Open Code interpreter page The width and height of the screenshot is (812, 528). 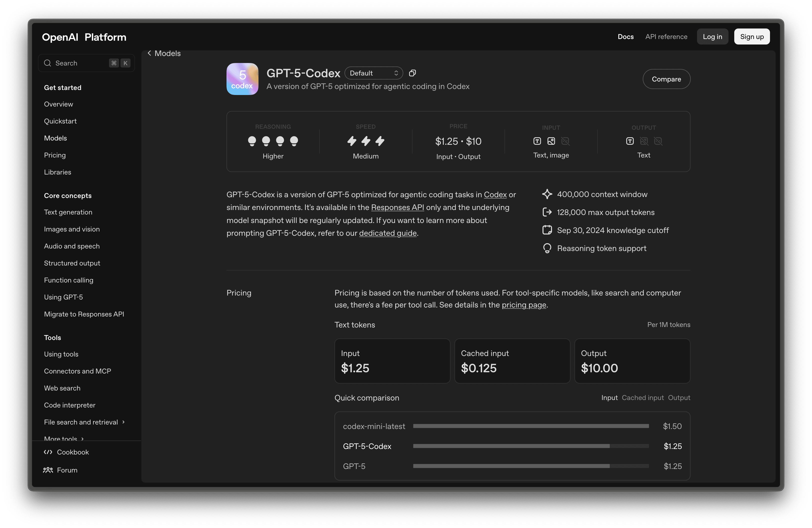point(69,405)
